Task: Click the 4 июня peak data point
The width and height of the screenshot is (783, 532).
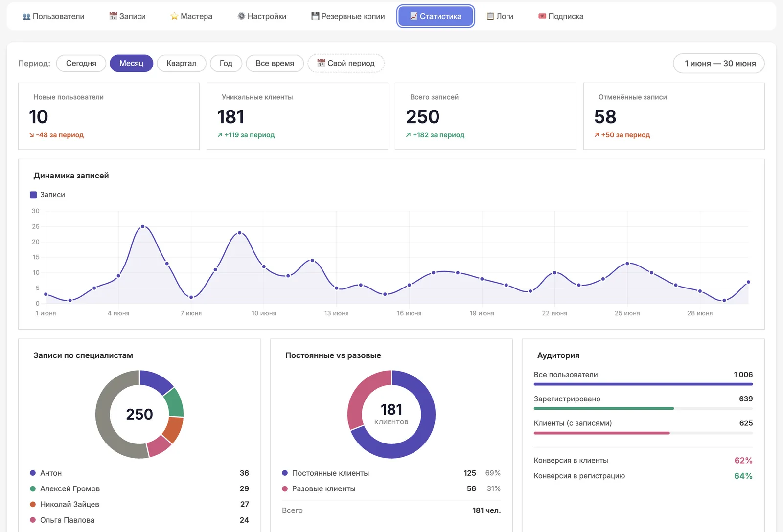Action: tap(143, 226)
